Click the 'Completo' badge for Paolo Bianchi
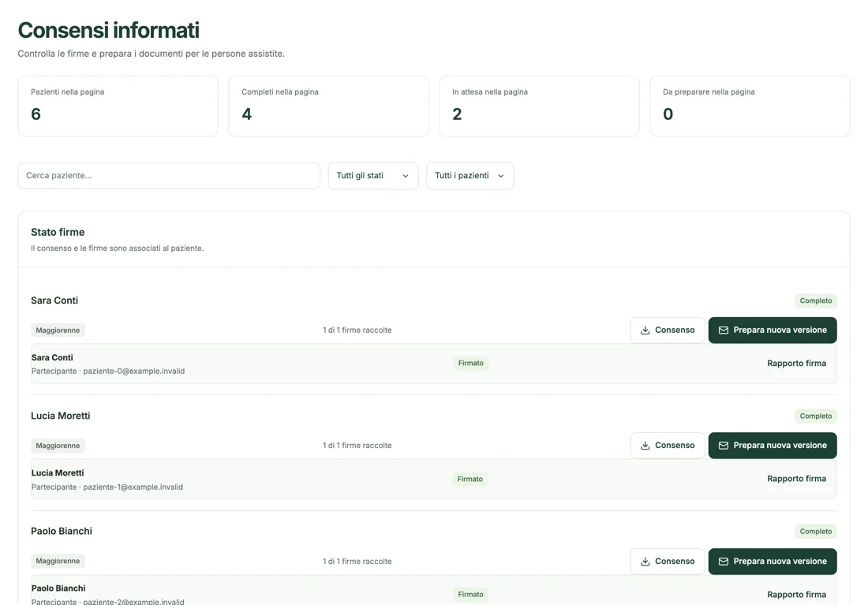The image size is (868, 605). tap(816, 532)
